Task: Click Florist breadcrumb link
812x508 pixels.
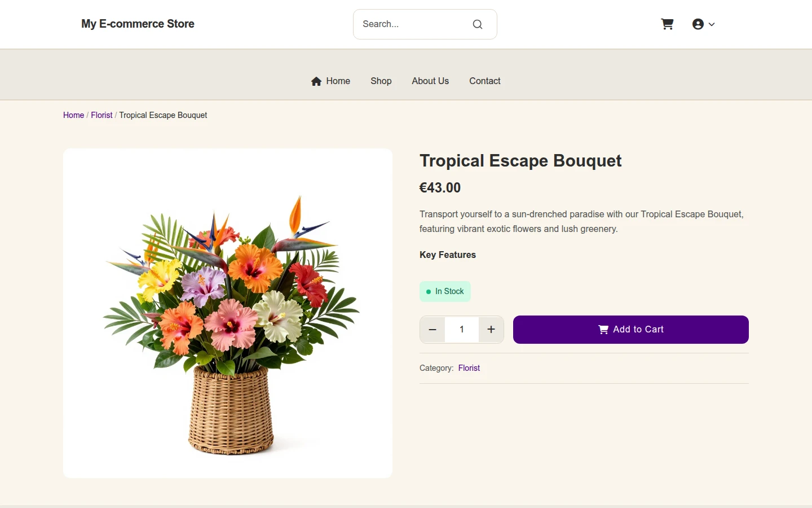Action: (101, 115)
